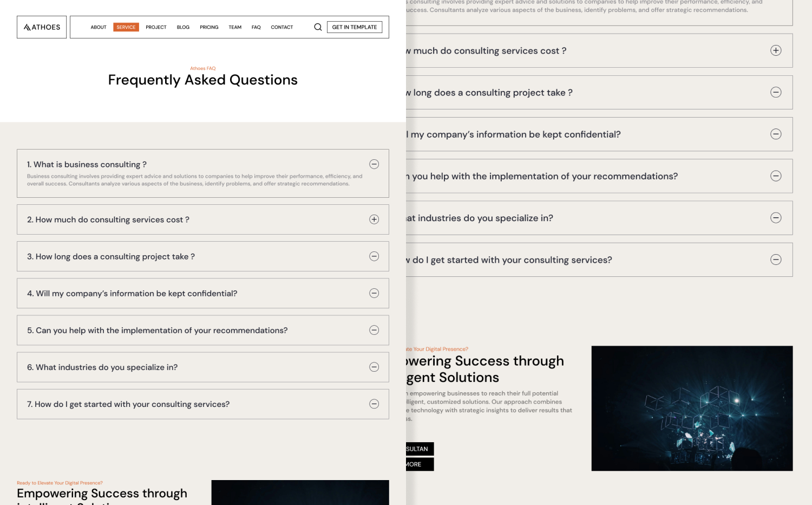
Task: Open the Contact nav link
Action: pyautogui.click(x=281, y=27)
